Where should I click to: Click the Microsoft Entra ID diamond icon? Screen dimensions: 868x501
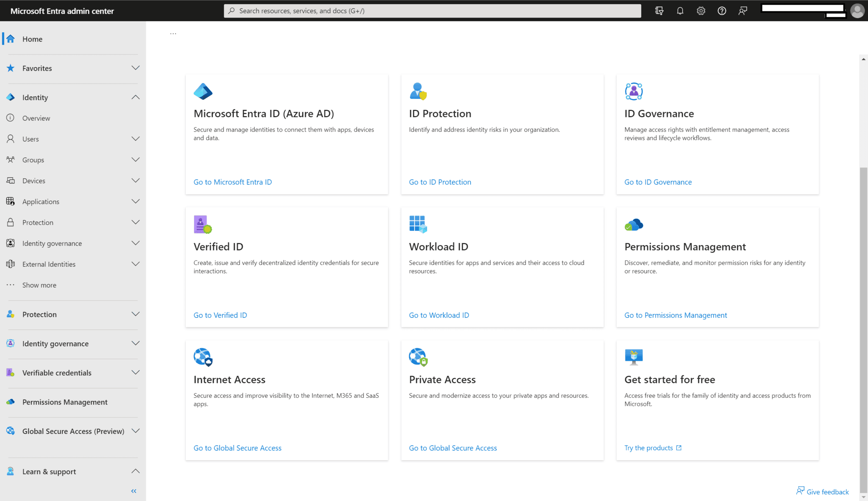click(203, 91)
